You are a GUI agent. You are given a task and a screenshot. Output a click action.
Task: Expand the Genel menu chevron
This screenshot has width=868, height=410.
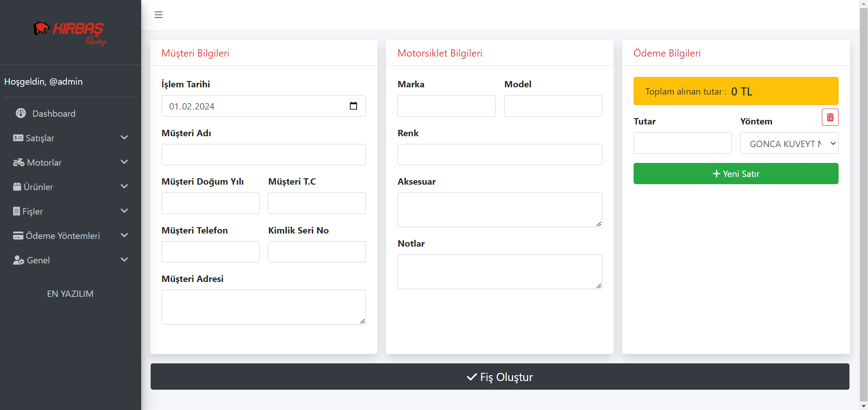point(124,260)
